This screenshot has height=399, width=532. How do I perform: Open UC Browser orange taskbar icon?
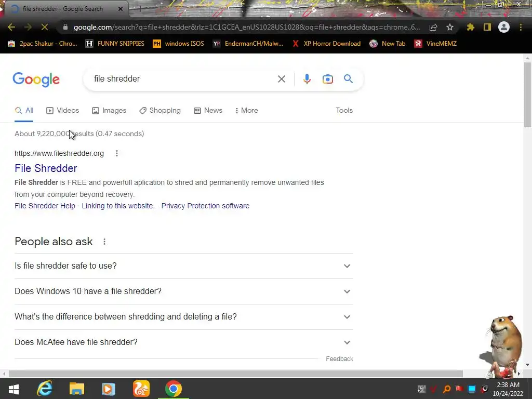coord(141,389)
